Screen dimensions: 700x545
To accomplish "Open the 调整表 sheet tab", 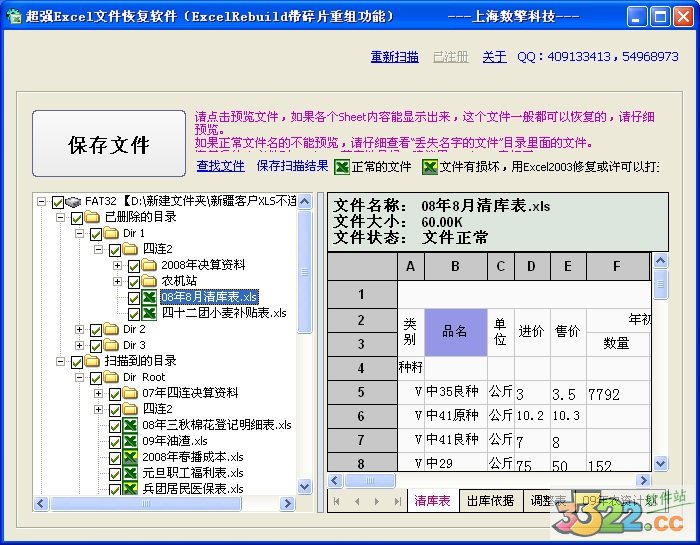I will [548, 501].
